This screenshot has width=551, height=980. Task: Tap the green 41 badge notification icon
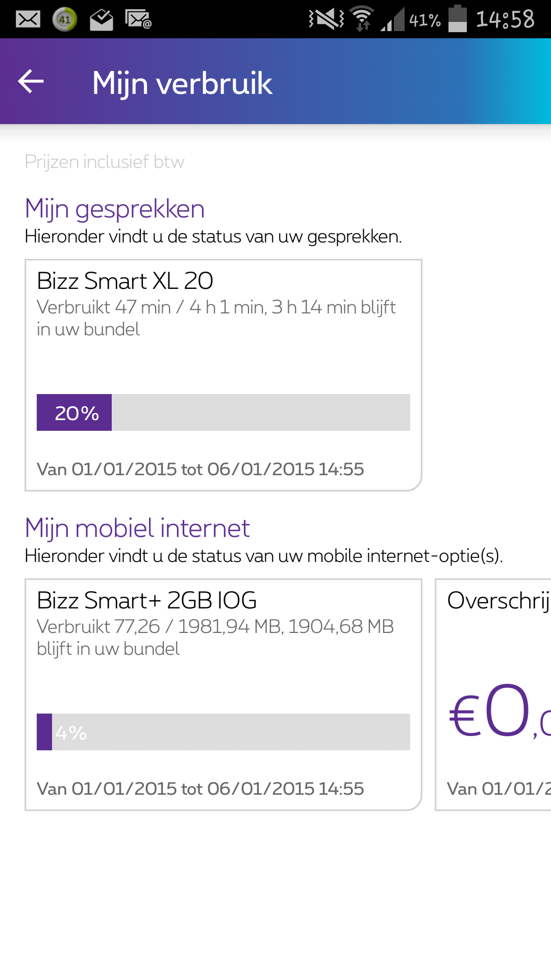65,19
